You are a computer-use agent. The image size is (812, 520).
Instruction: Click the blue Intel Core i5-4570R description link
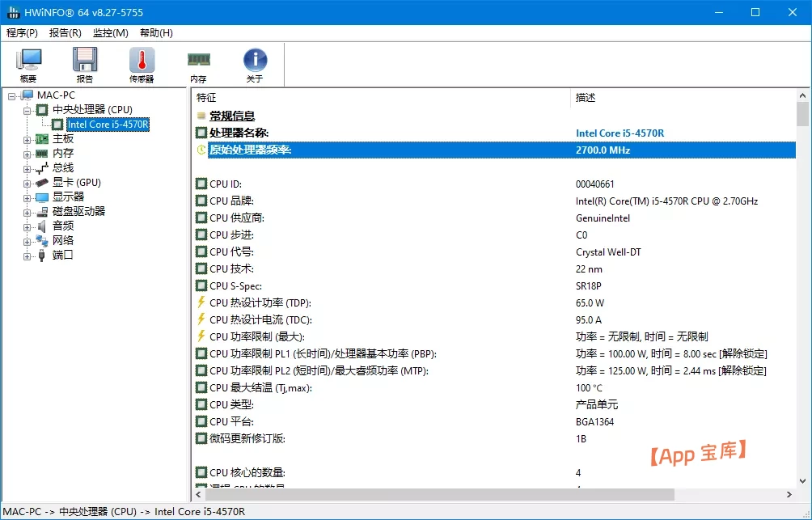click(x=620, y=133)
